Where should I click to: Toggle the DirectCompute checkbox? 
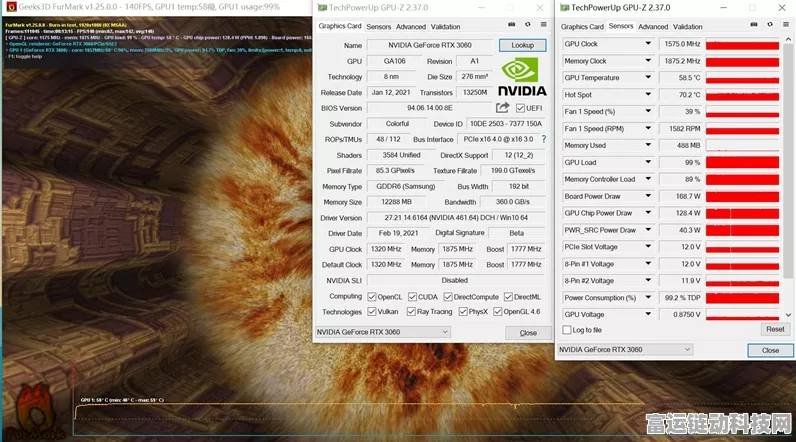(448, 297)
